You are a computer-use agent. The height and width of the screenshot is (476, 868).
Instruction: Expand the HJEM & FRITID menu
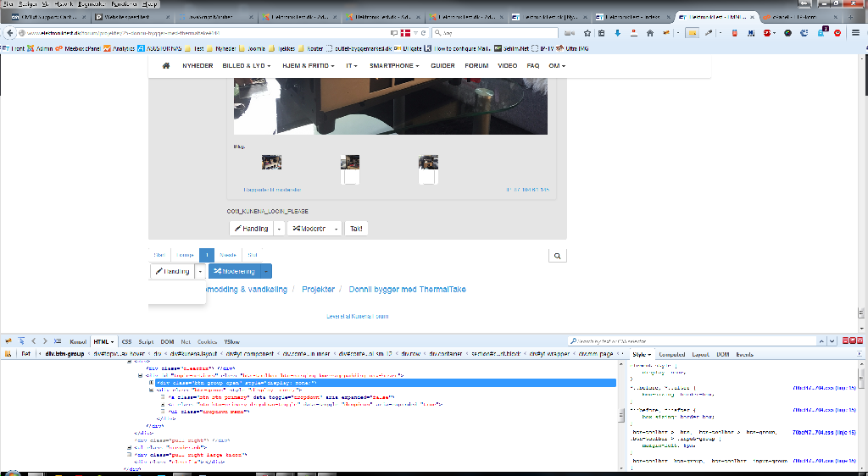(309, 65)
